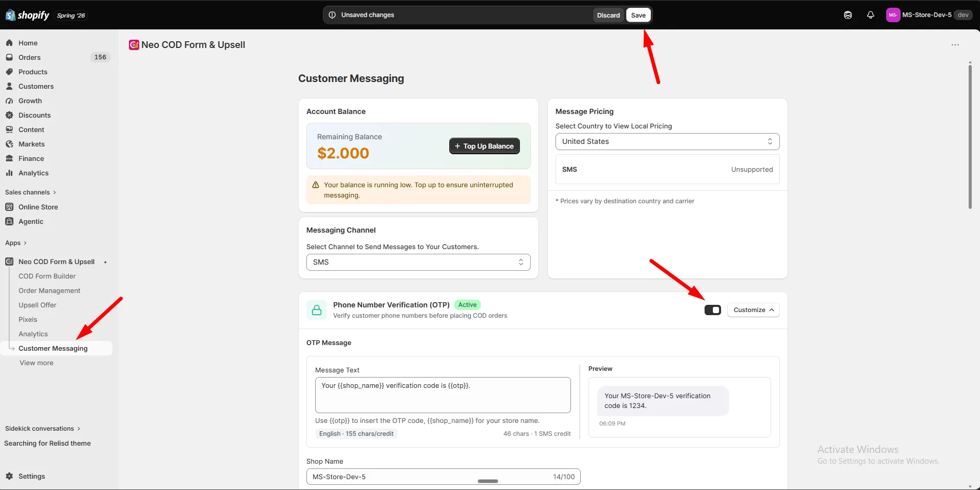980x490 pixels.
Task: Click the Products tag icon
Action: click(9, 72)
